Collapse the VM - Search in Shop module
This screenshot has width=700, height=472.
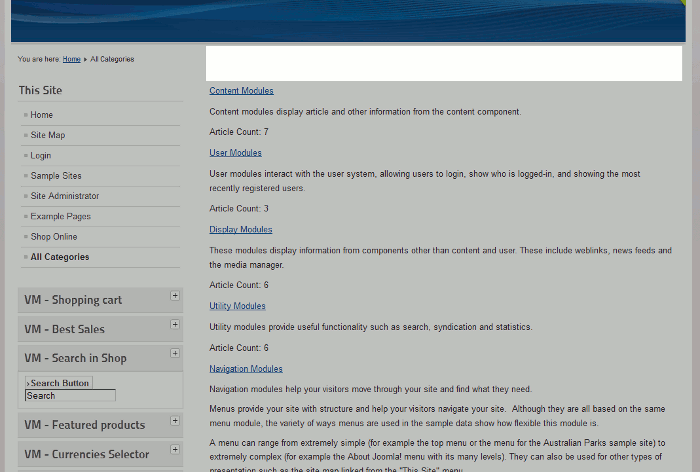point(175,354)
